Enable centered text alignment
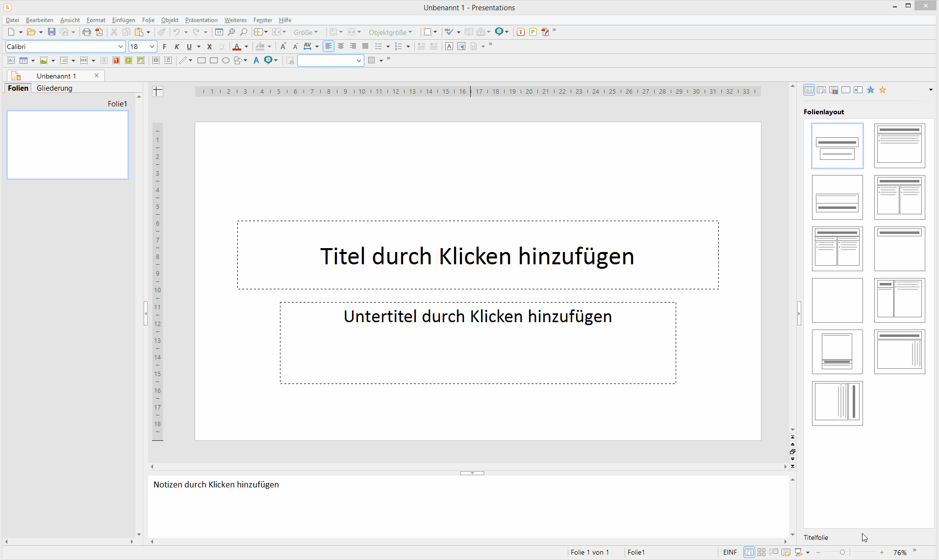The image size is (939, 560). pos(341,46)
